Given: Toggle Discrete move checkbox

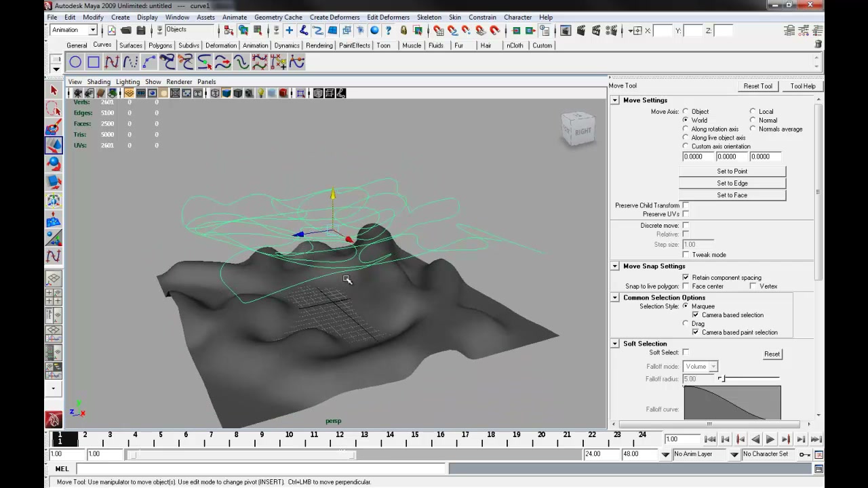Looking at the screenshot, I should tap(686, 226).
